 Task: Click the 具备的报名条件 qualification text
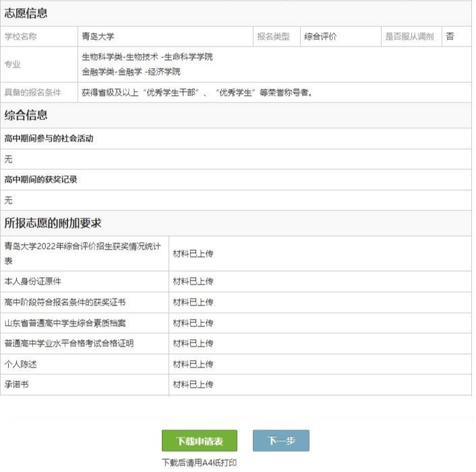click(197, 92)
